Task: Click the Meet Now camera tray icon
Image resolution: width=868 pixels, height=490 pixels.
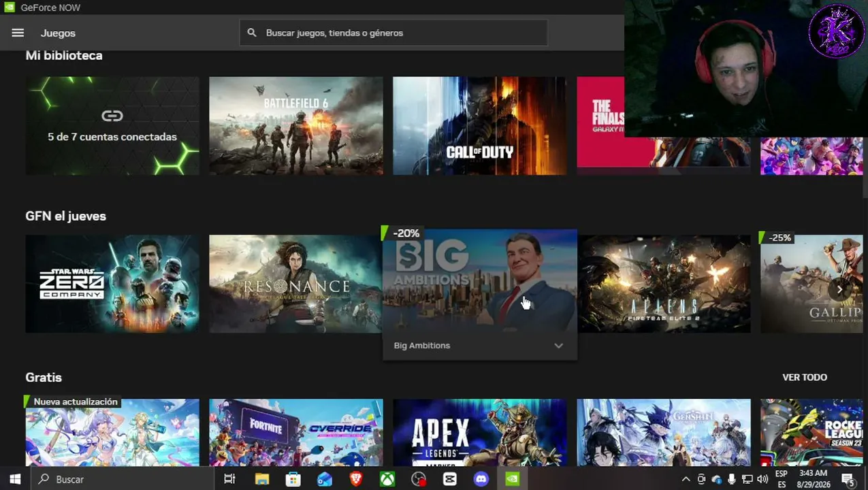Action: point(701,479)
